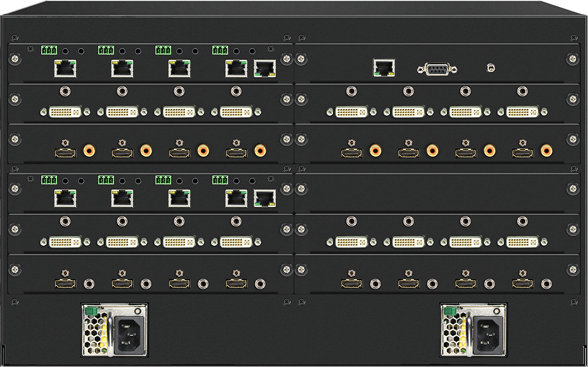Click the first DVI connector on the upper-right DVI card
Viewport: 588px width, 367px height.
point(352,112)
